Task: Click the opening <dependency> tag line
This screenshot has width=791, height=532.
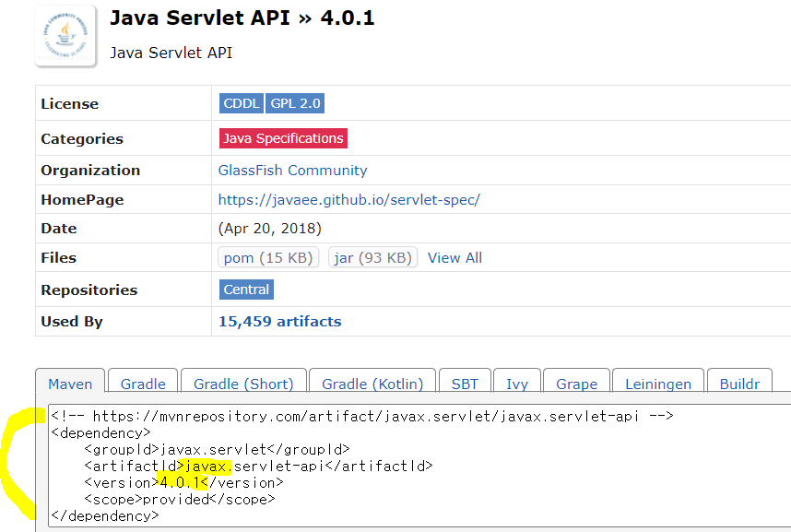Action: coord(100,433)
